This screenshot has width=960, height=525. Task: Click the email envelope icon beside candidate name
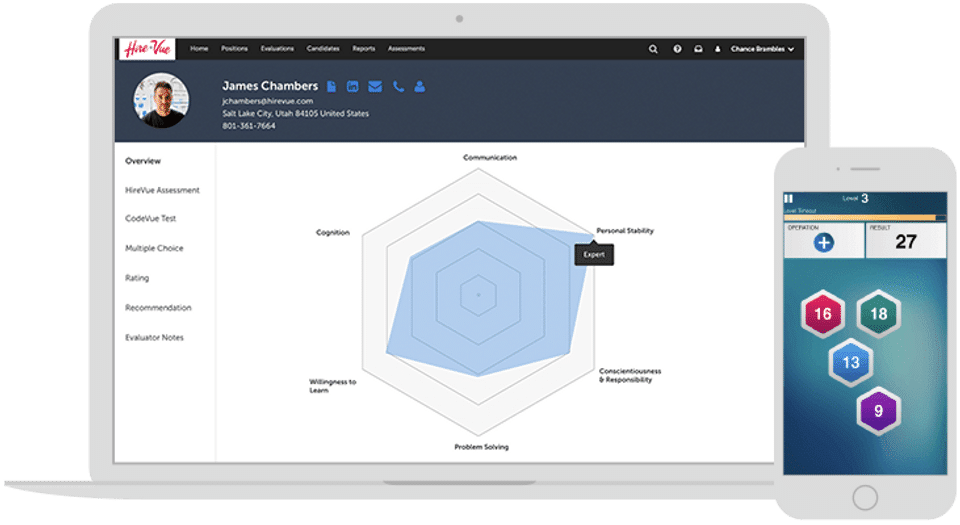[x=375, y=86]
